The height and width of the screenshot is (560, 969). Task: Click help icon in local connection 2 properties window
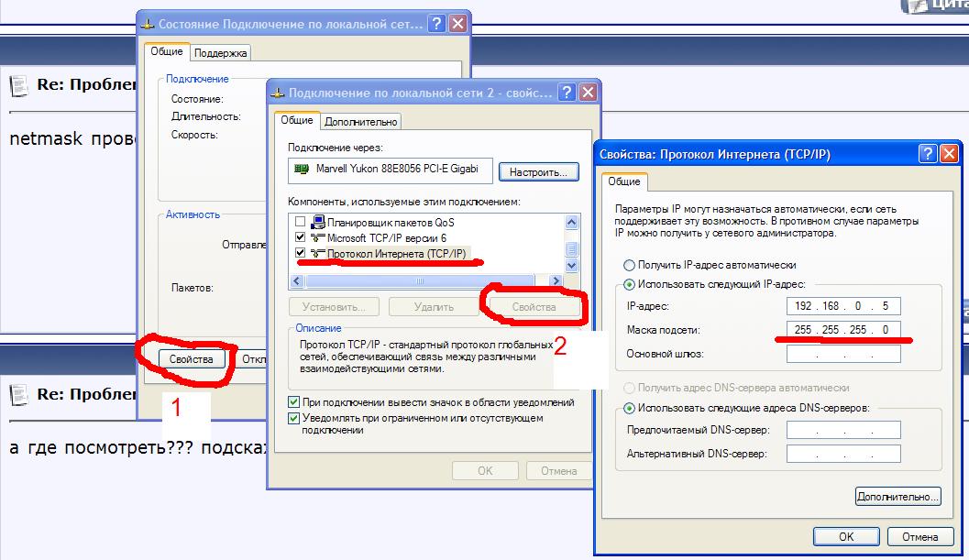pyautogui.click(x=566, y=92)
